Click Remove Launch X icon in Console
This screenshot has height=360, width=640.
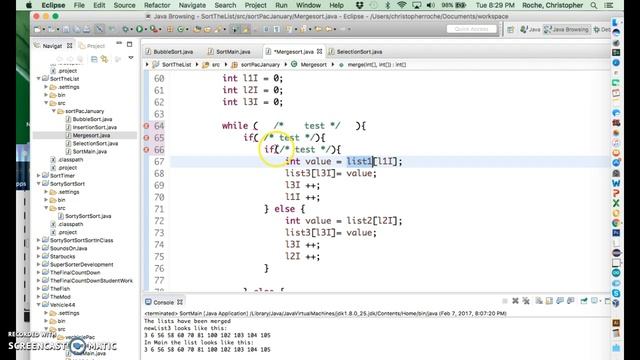pyautogui.click(x=515, y=301)
